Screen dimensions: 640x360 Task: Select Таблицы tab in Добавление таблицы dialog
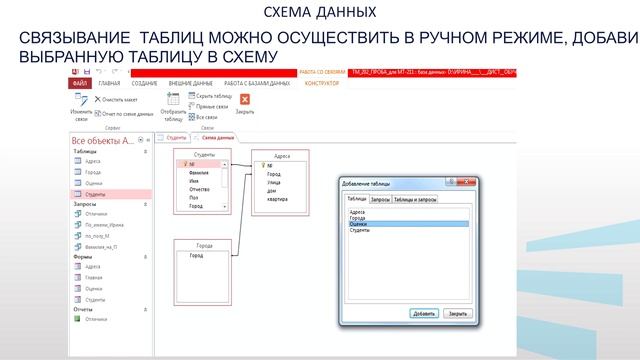(x=357, y=198)
